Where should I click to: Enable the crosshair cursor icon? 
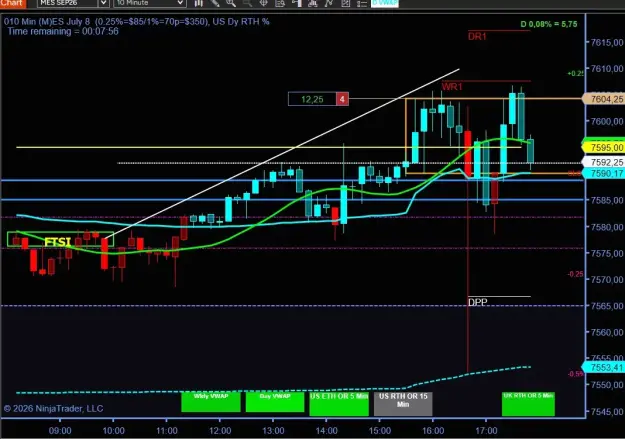263,3
